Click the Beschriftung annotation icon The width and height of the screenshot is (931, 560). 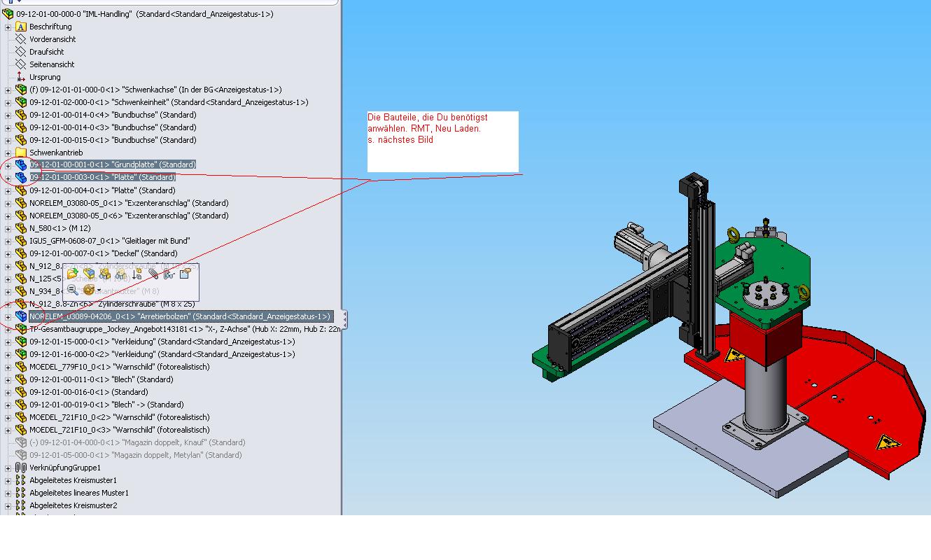pos(21,27)
